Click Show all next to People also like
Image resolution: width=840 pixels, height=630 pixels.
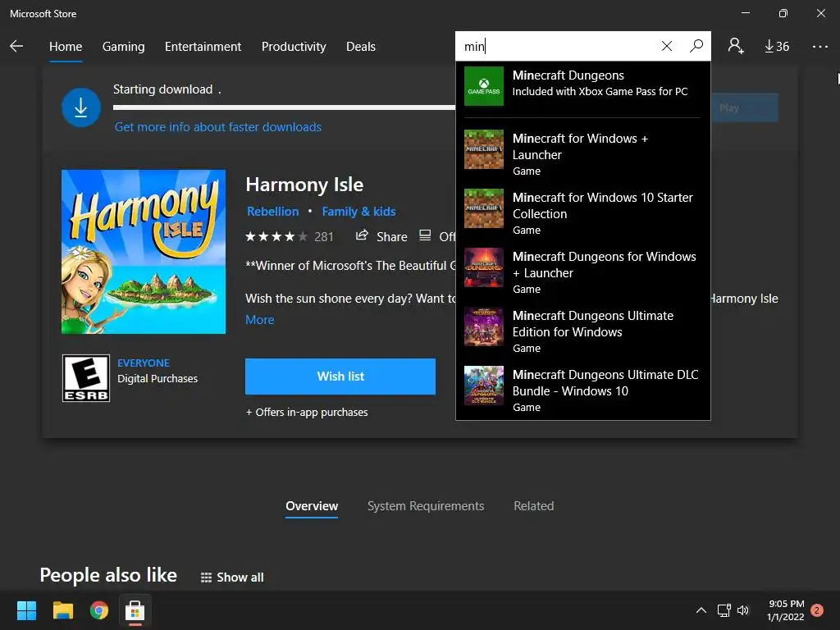click(240, 577)
